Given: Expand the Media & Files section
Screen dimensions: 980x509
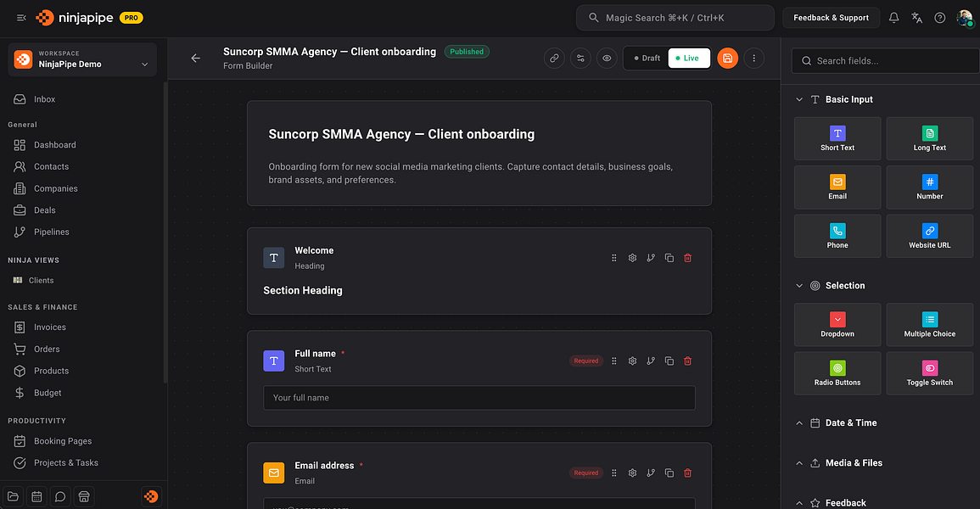Looking at the screenshot, I should (x=798, y=463).
